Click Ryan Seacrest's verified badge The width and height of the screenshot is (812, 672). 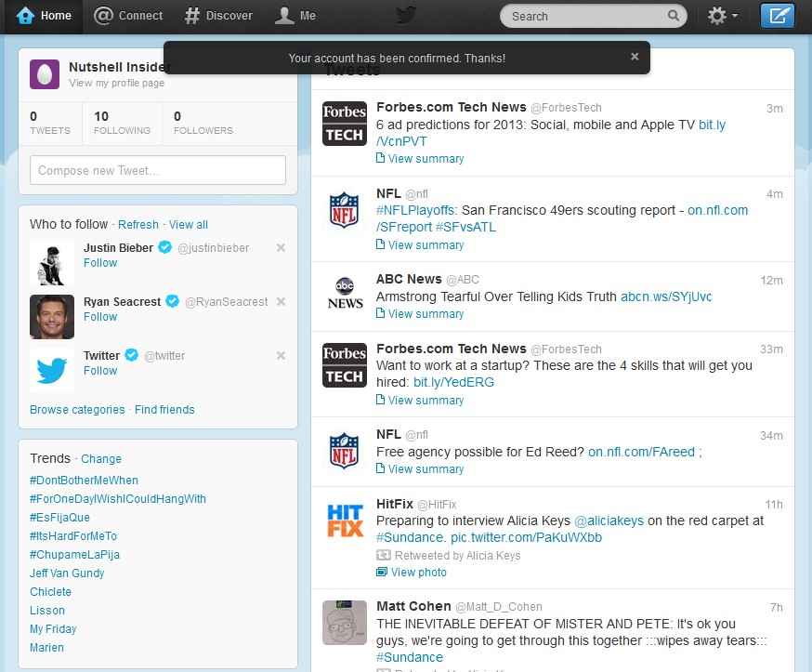coord(173,301)
